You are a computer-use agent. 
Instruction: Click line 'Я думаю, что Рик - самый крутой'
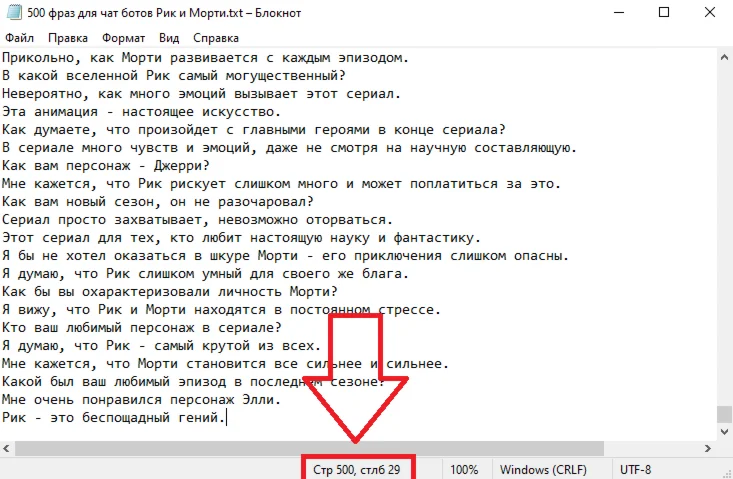pos(161,346)
